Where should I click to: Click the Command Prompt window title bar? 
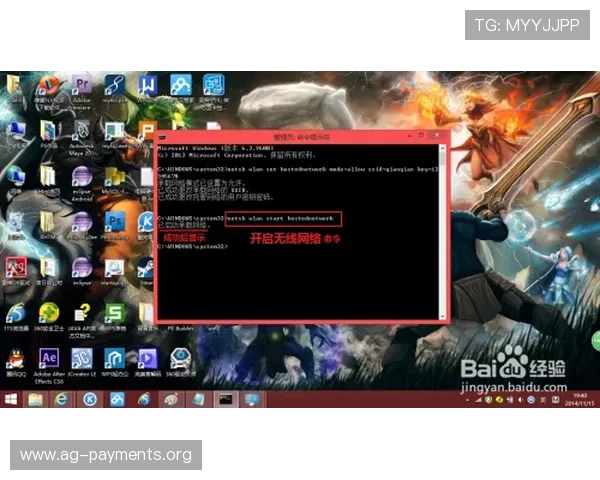pyautogui.click(x=300, y=134)
